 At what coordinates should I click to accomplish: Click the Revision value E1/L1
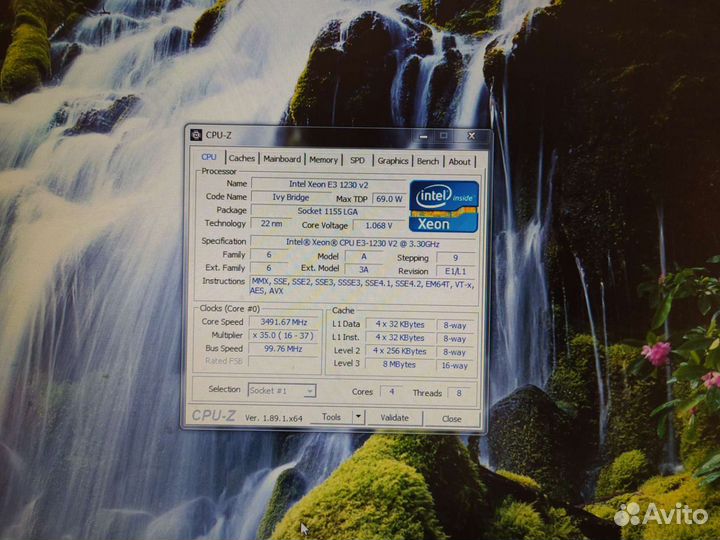(x=456, y=271)
